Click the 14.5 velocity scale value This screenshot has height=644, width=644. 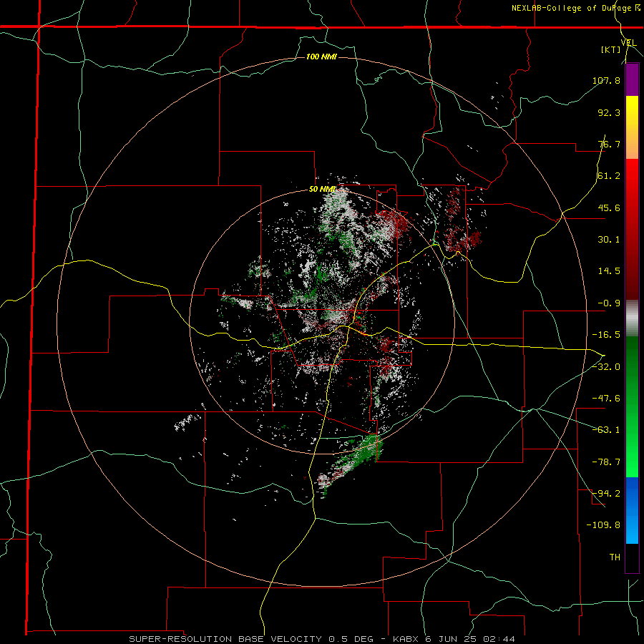[x=609, y=271]
